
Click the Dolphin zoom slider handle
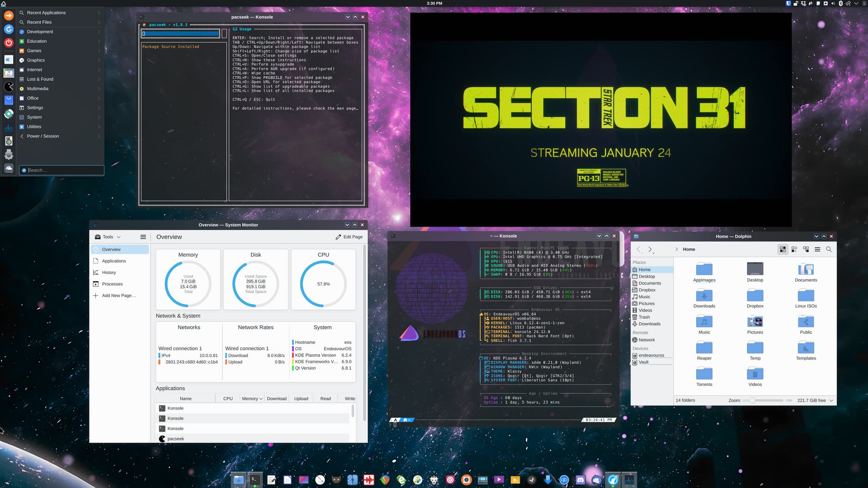[x=752, y=400]
